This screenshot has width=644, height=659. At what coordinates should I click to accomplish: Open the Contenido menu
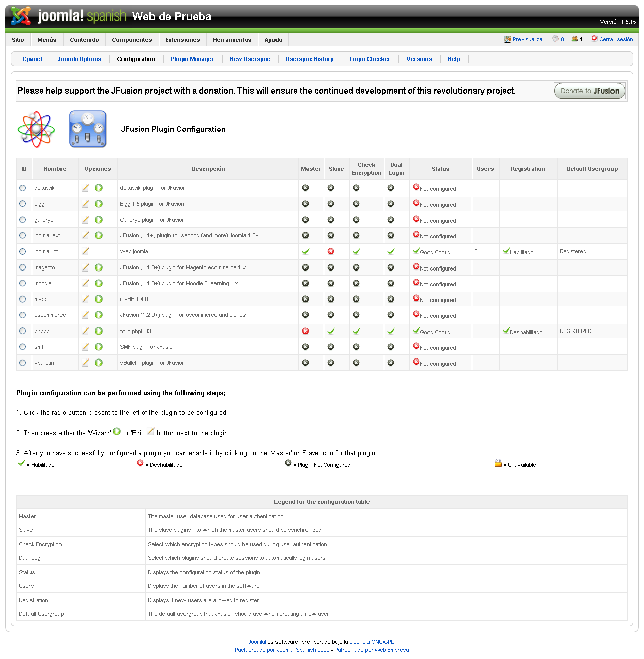click(x=84, y=40)
